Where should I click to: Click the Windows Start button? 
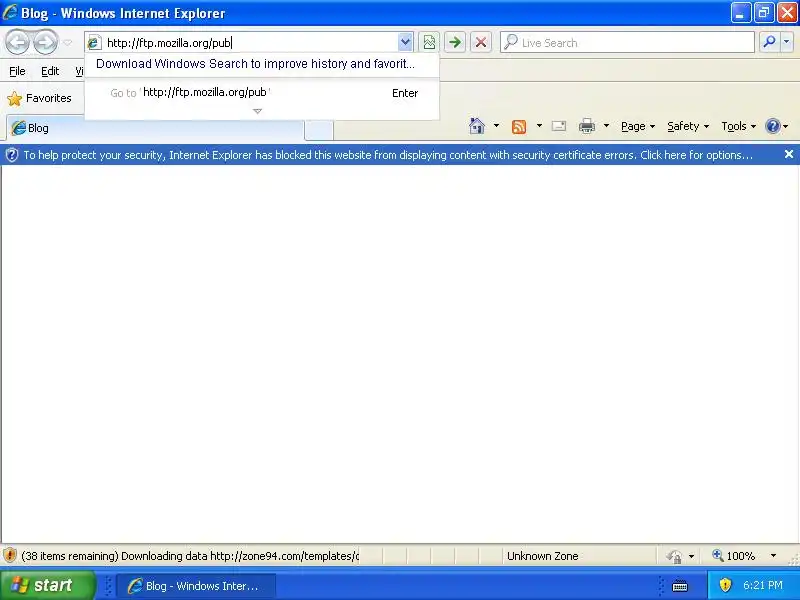pyautogui.click(x=47, y=585)
